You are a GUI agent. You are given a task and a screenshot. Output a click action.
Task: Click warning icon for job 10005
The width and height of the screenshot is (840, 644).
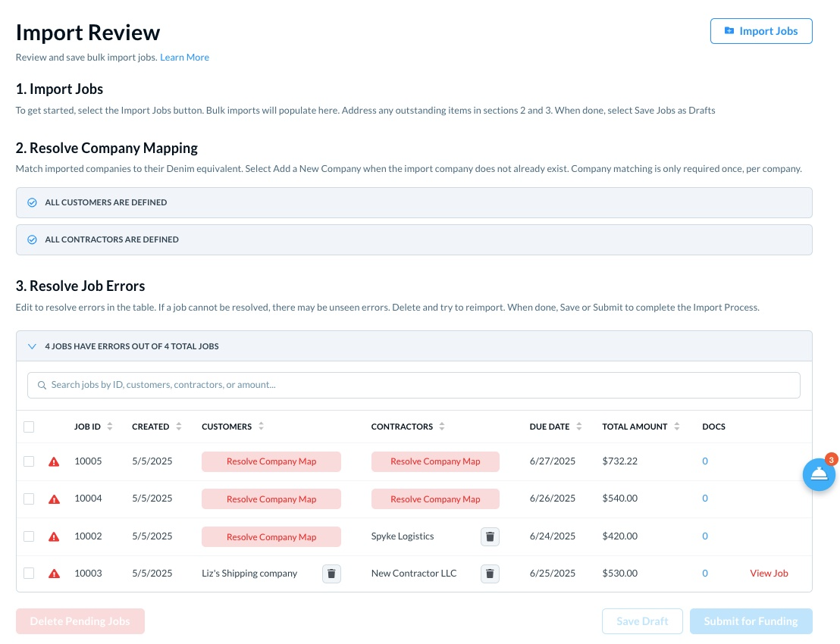[x=54, y=461]
